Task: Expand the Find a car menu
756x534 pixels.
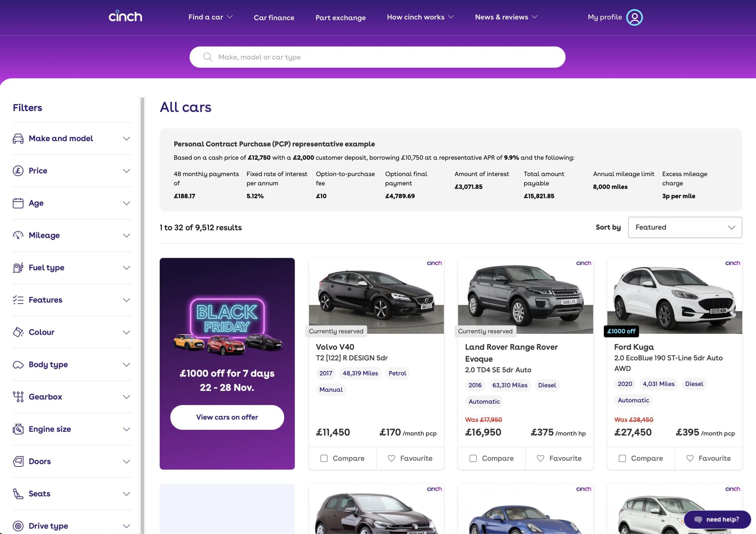Action: (x=210, y=17)
